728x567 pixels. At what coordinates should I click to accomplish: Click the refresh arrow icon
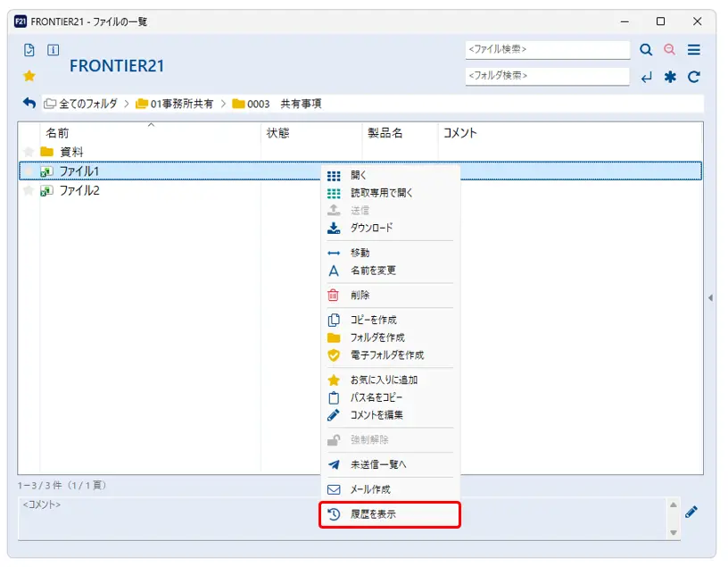(693, 77)
